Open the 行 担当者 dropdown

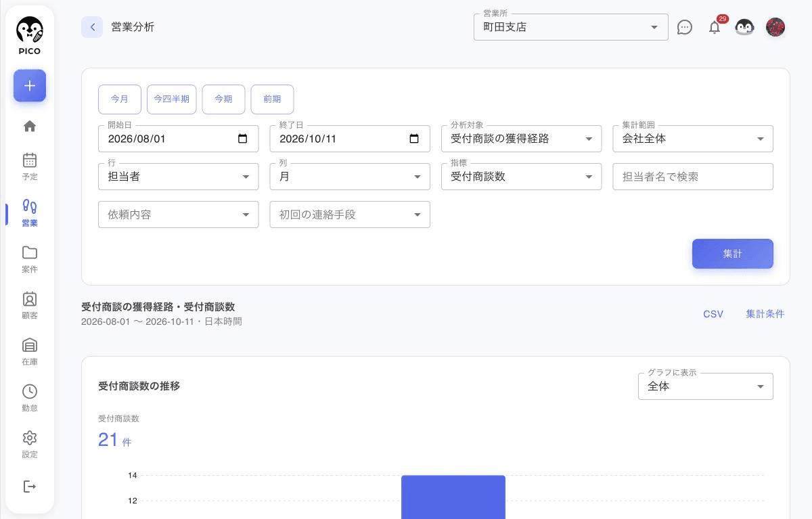pyautogui.click(x=178, y=177)
